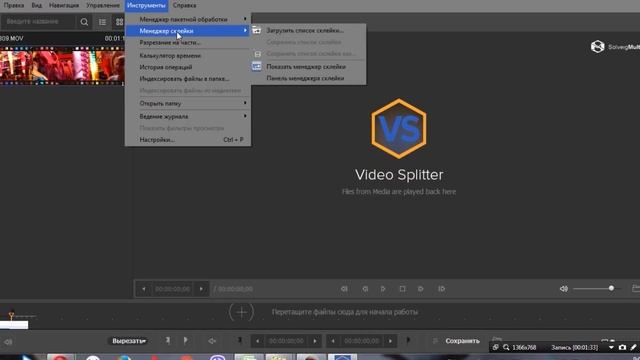Click the Показать менеджер склейки icon
The height and width of the screenshot is (360, 640).
pos(256,67)
